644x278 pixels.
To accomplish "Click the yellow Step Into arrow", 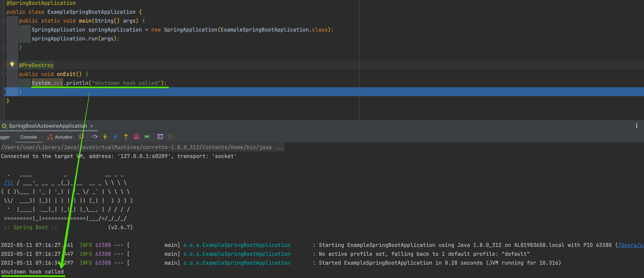I will click(x=105, y=137).
